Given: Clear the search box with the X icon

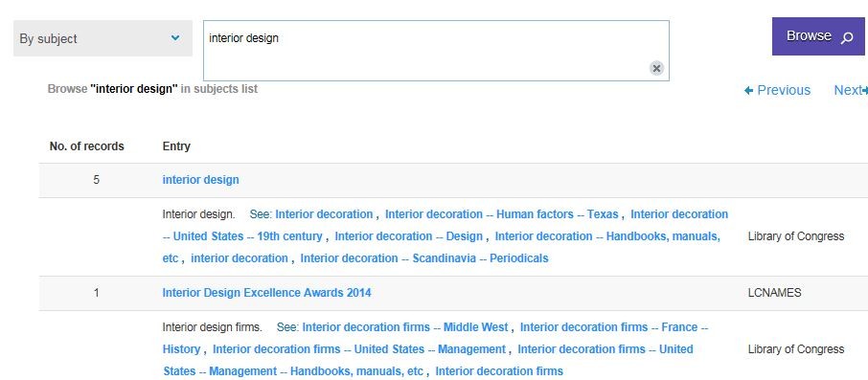Looking at the screenshot, I should tap(656, 68).
